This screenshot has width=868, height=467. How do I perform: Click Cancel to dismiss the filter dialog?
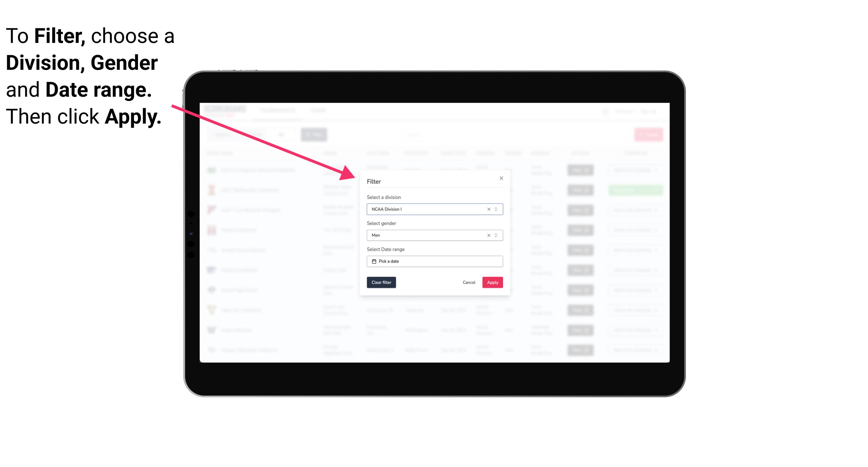(469, 283)
